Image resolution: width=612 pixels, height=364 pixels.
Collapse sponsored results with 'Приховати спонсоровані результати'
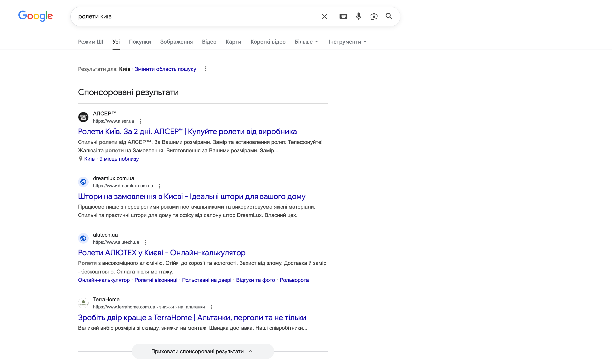(x=203, y=351)
